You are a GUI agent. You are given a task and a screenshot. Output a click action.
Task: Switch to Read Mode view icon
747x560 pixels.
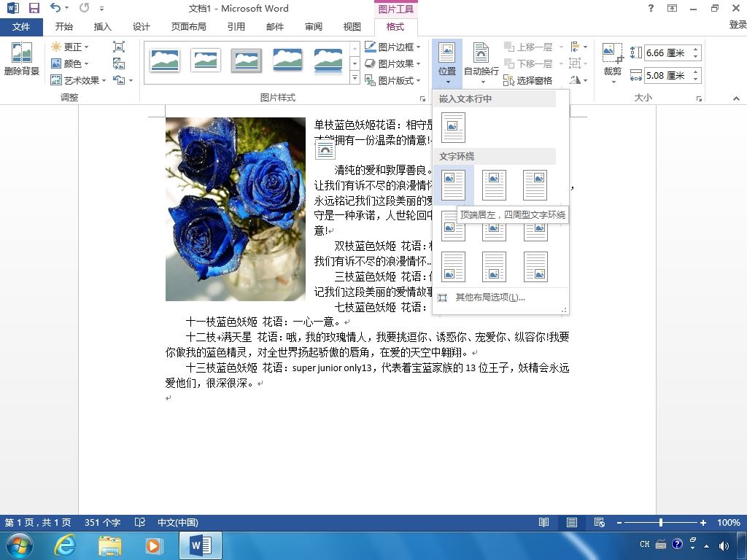[543, 522]
